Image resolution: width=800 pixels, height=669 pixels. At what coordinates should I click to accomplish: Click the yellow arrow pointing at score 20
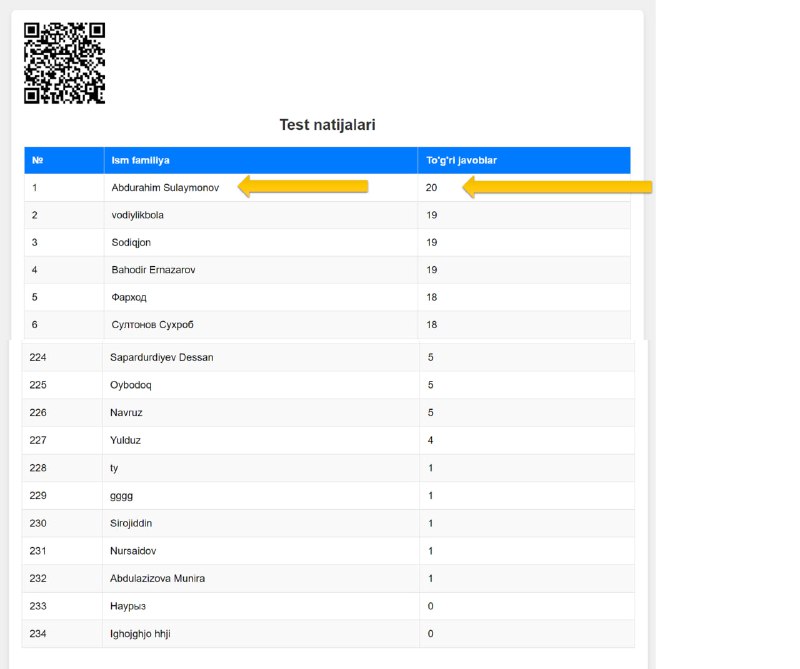click(x=557, y=187)
